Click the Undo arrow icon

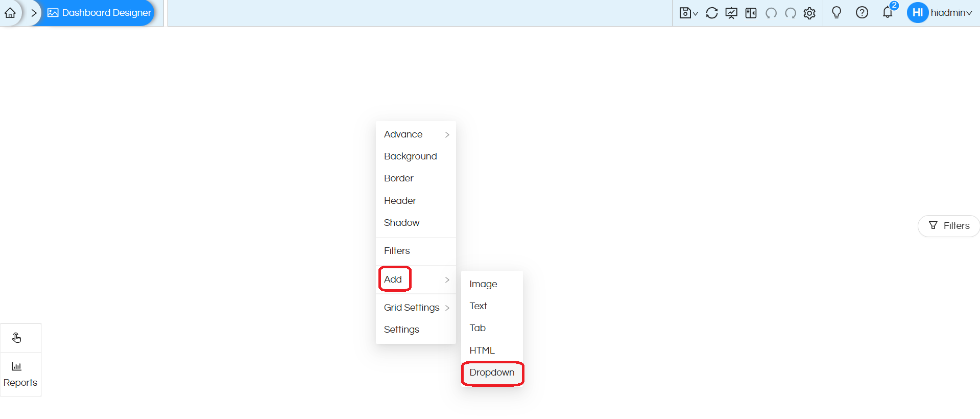(771, 13)
